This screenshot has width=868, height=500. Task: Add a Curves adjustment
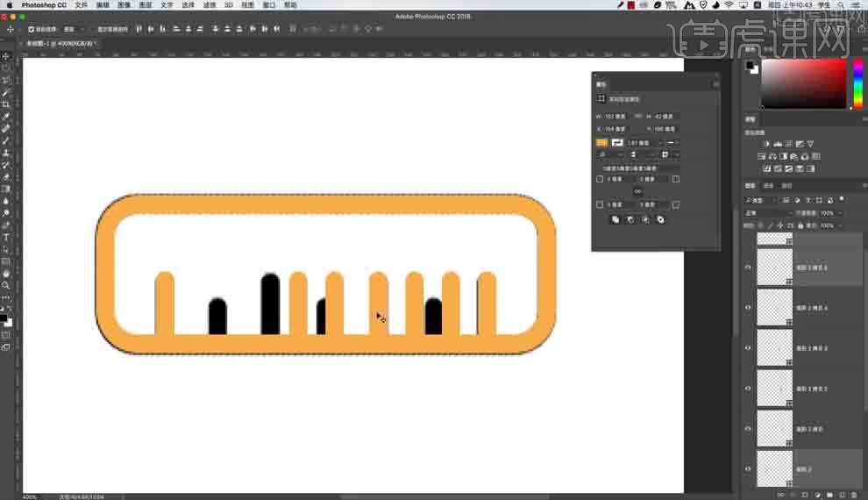click(x=789, y=144)
